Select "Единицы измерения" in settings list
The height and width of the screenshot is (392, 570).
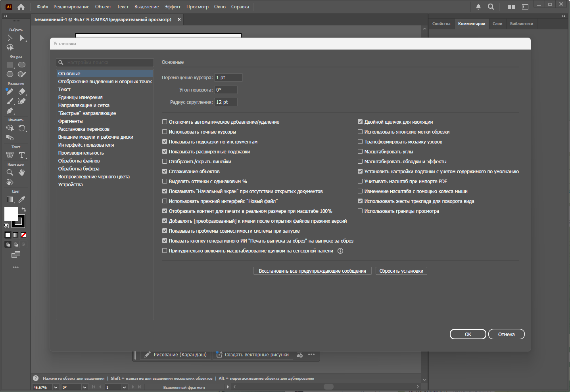pyautogui.click(x=105, y=98)
